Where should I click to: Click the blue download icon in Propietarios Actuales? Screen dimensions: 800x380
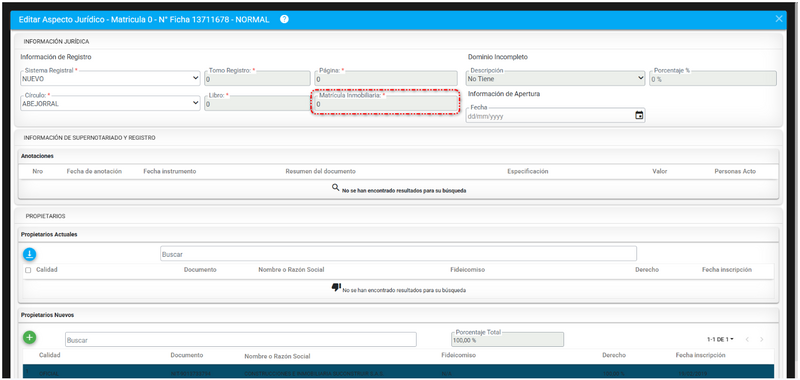pos(30,254)
